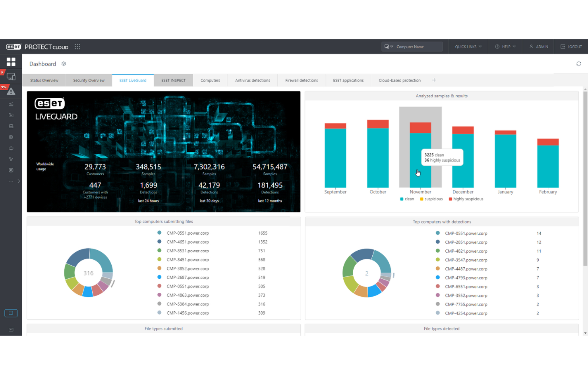Switch to the Security Overview tab

[89, 80]
